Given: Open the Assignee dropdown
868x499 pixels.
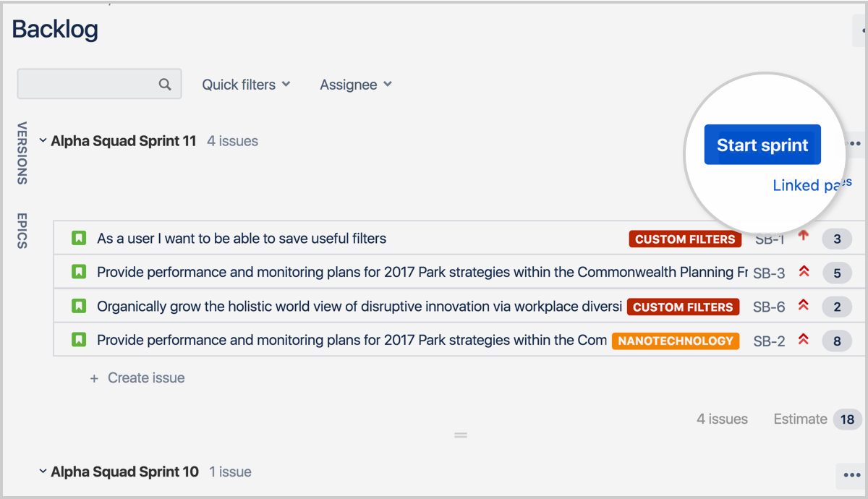Looking at the screenshot, I should (355, 84).
